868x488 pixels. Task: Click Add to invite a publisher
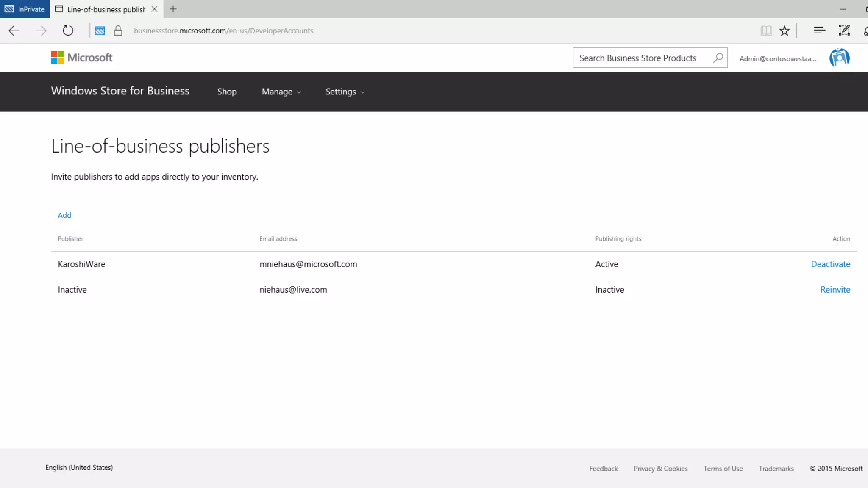64,215
